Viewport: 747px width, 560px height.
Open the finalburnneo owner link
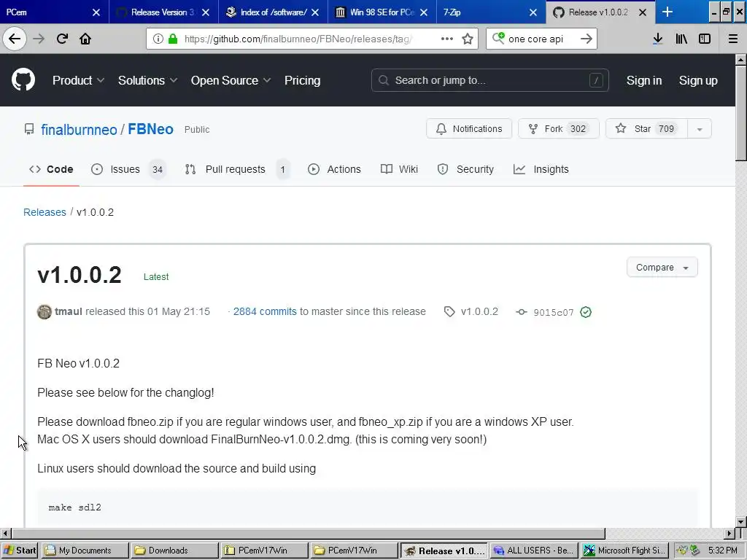(x=79, y=130)
